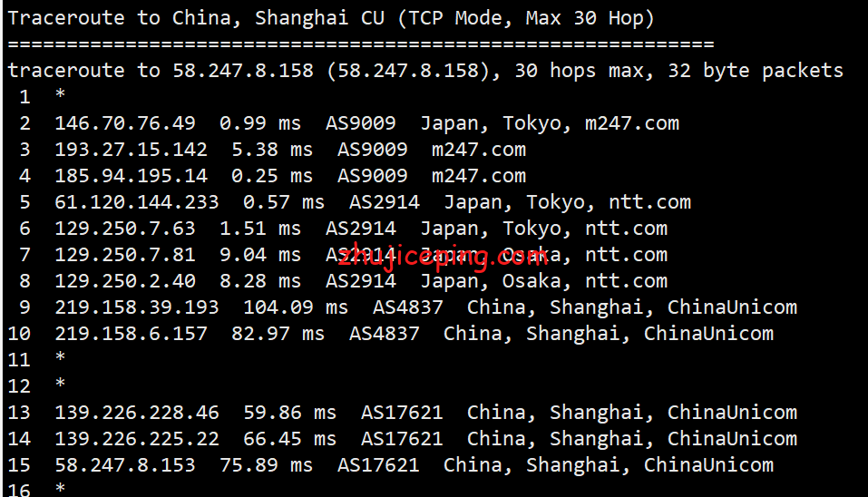Click 'Japan, Tokyo, m247.com' on hop 2
The image size is (868, 497).
[550, 122]
